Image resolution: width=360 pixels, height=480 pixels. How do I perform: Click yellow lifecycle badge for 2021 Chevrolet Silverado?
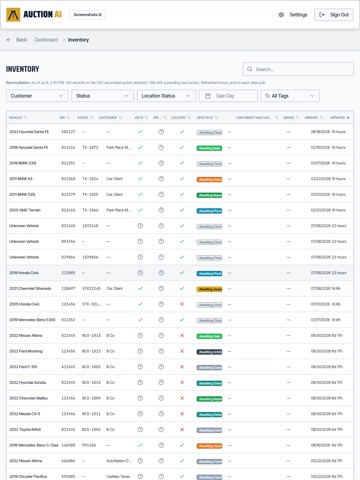[x=209, y=289]
